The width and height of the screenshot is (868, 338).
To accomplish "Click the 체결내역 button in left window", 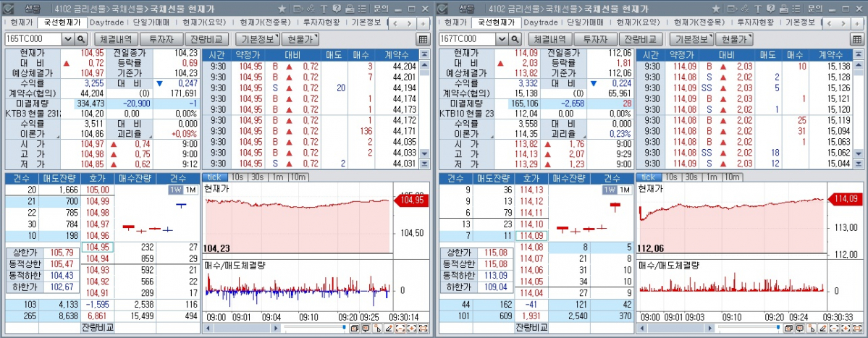I will coord(116,39).
